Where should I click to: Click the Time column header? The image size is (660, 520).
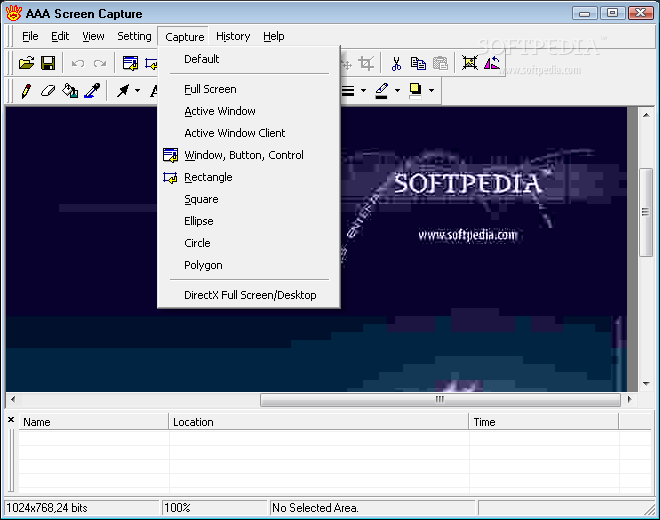tap(543, 422)
